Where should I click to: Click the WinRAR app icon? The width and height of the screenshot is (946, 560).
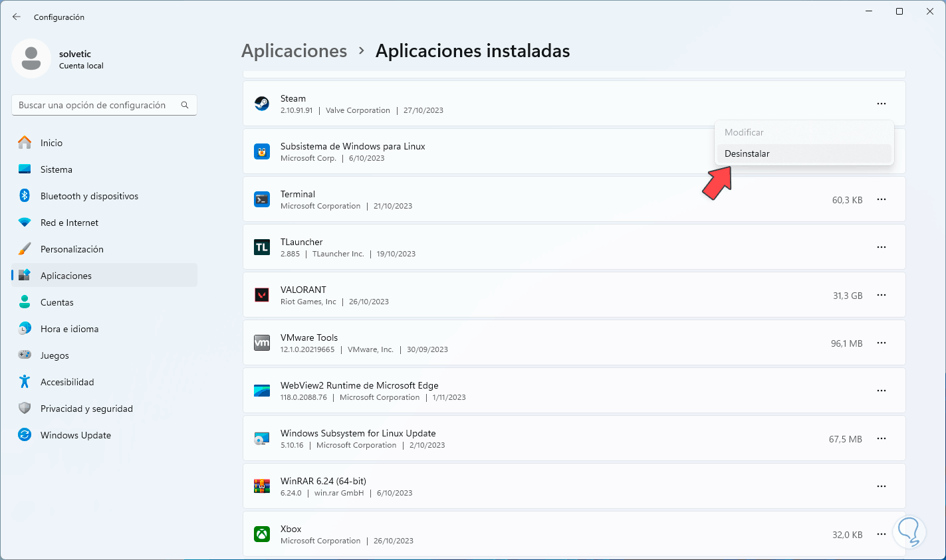262,486
